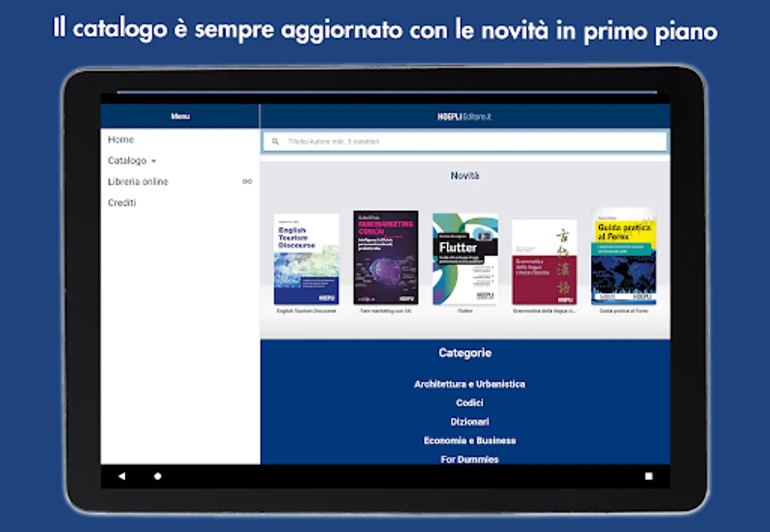Open the Flutter book cover
Screen dimensions: 770x532
point(465,259)
